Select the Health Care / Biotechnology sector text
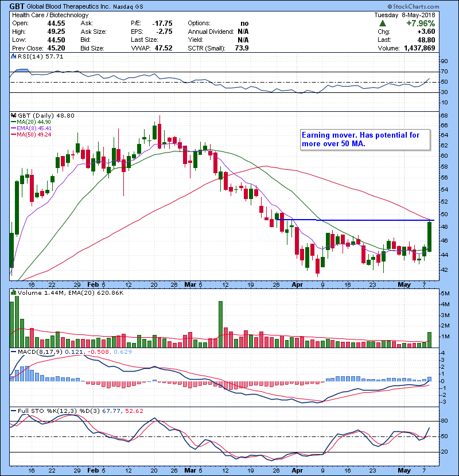This screenshot has width=459, height=476. tap(50, 15)
